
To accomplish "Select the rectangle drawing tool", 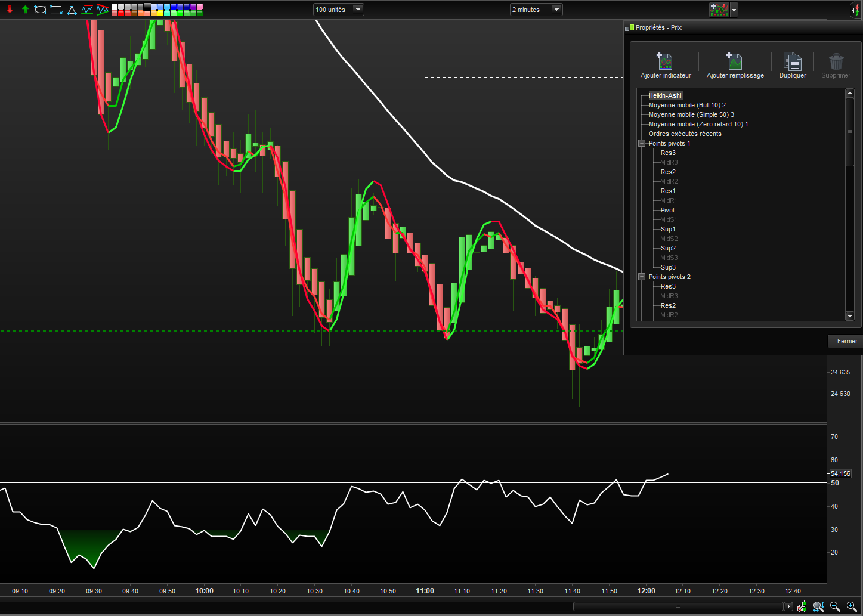I will coord(56,10).
